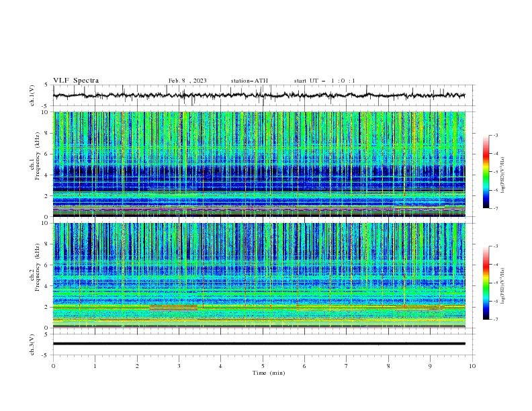
Task: Click the "5" tick on ch.3(V) axis
Action: 46,334
